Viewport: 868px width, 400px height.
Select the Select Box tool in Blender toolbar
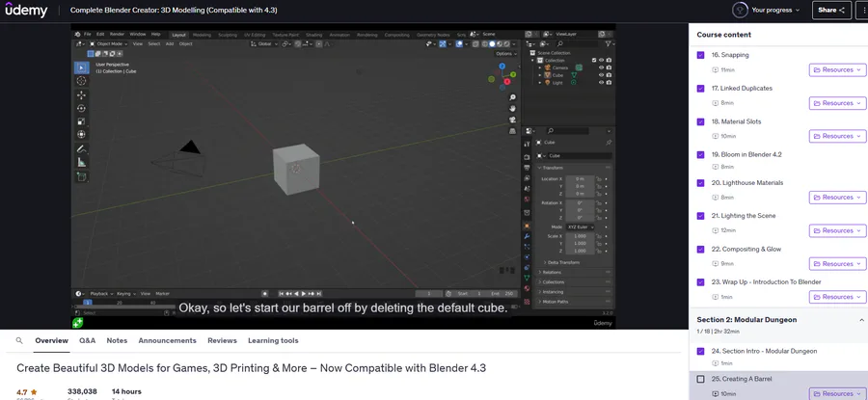tap(81, 67)
